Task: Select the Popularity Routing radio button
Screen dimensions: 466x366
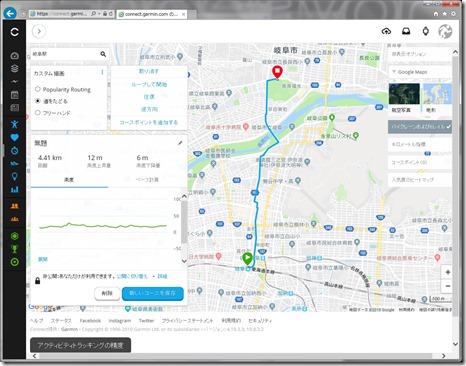Action: coord(38,89)
